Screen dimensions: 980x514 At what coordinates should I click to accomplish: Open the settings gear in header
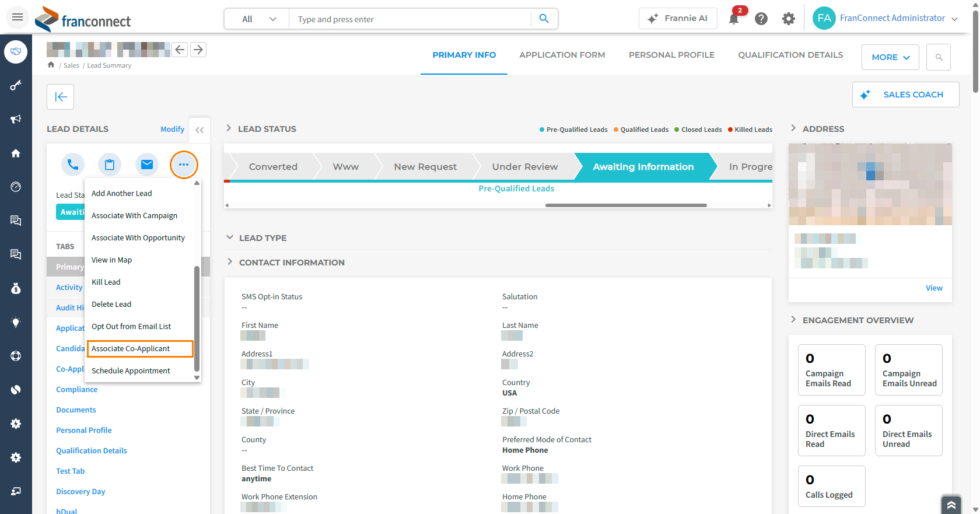(789, 19)
